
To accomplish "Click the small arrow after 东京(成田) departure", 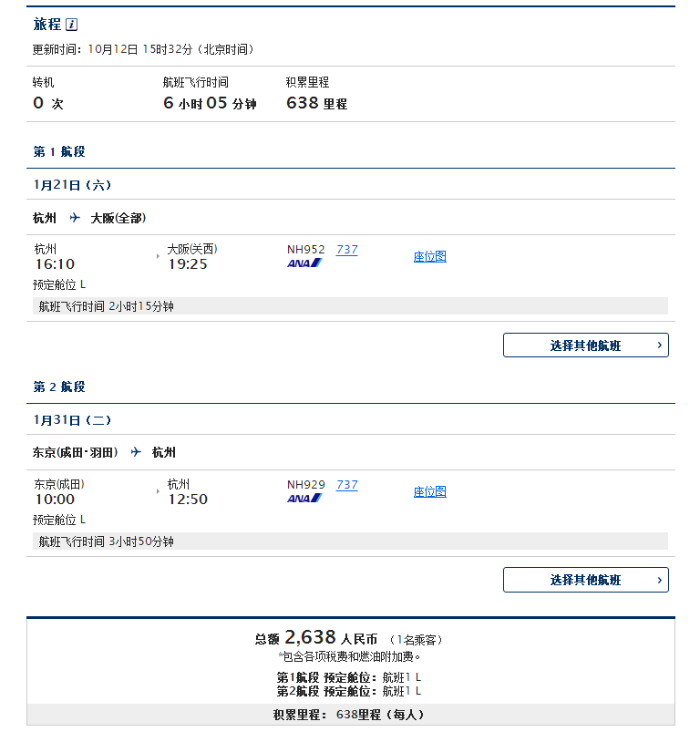I will (x=159, y=492).
